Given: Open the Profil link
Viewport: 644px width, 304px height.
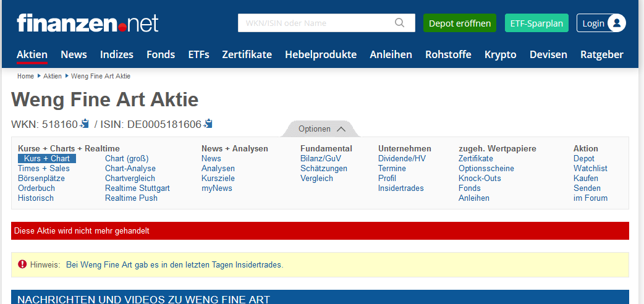Looking at the screenshot, I should click(x=387, y=179).
